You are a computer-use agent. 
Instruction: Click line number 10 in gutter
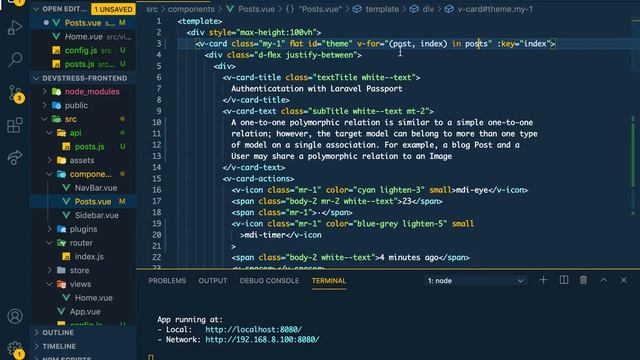click(157, 122)
